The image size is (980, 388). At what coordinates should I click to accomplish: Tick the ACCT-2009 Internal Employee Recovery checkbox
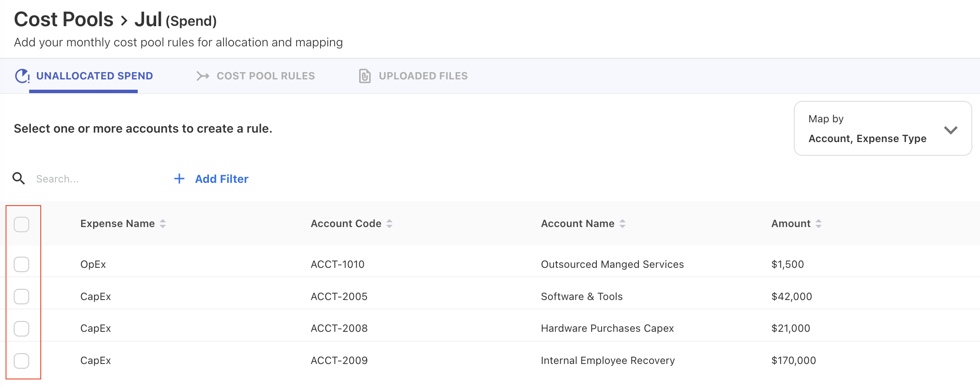tap(21, 361)
